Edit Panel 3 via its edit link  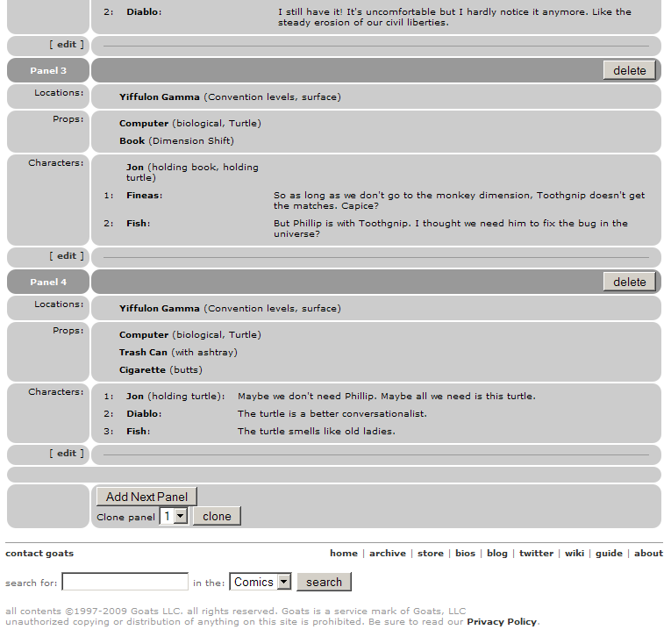(67, 255)
